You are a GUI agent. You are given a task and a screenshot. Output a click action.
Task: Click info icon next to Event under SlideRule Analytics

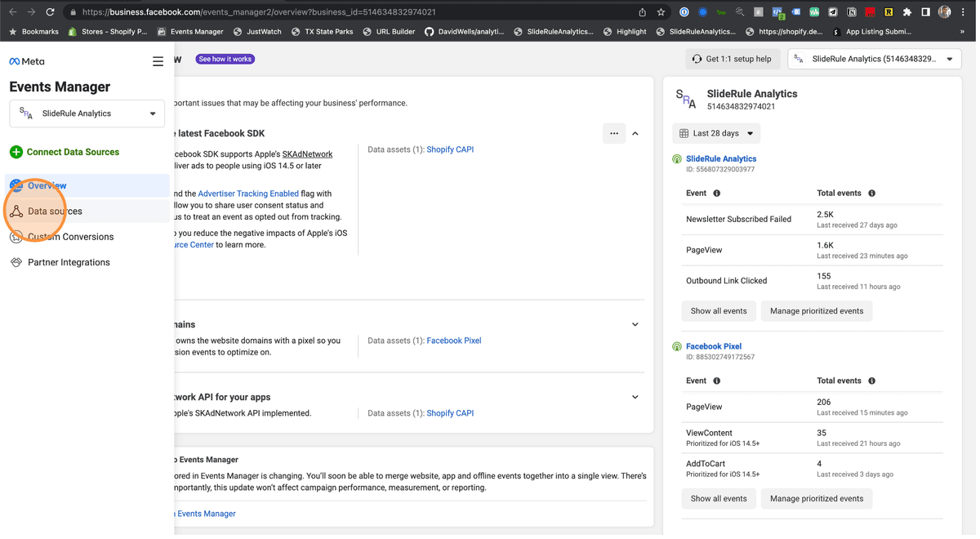[717, 194]
